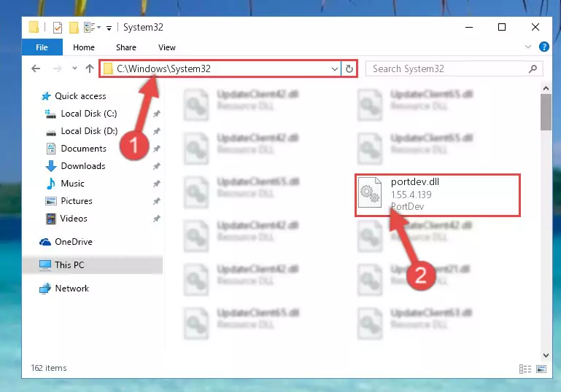Click the New folder icon in title bar
The image size is (561, 392).
74,28
